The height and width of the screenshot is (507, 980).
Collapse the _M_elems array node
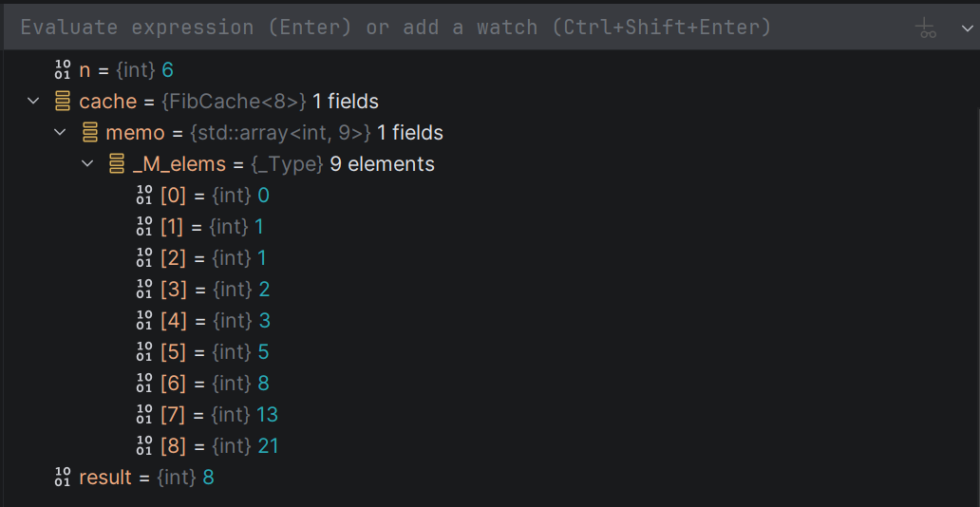tap(86, 164)
